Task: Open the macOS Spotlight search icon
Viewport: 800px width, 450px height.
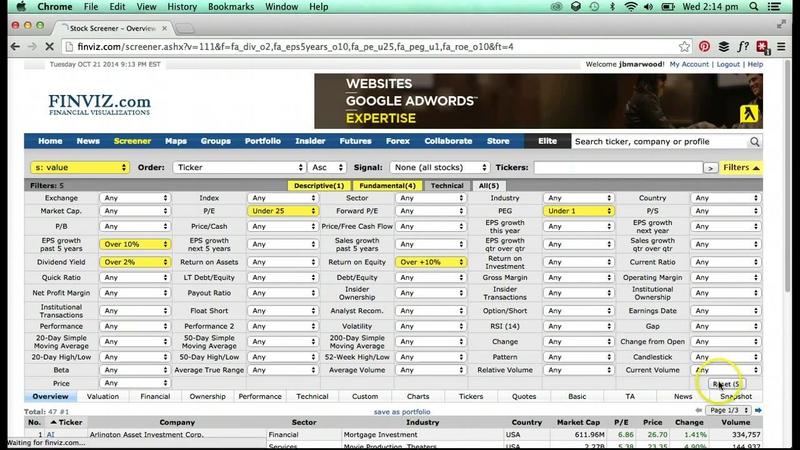Action: (x=754, y=7)
